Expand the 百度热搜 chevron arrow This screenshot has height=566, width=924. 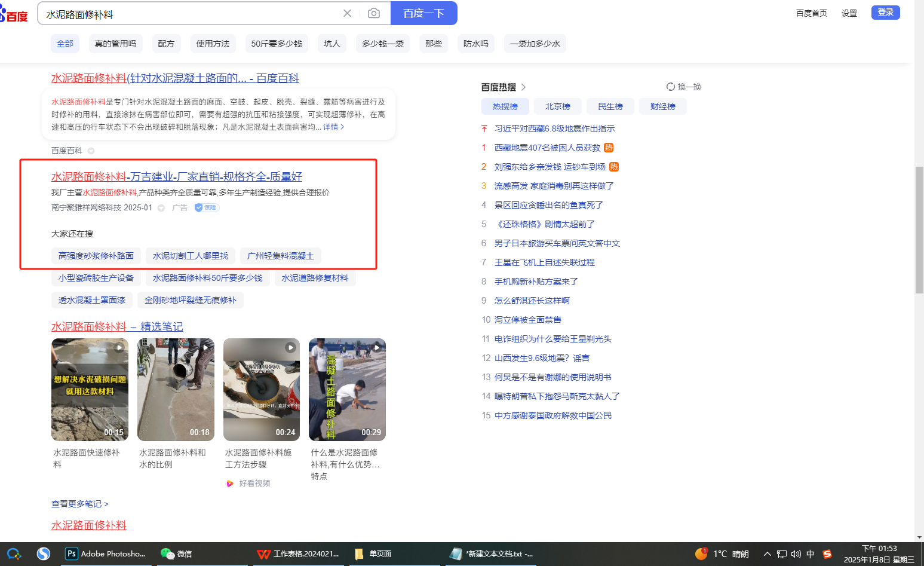(524, 87)
